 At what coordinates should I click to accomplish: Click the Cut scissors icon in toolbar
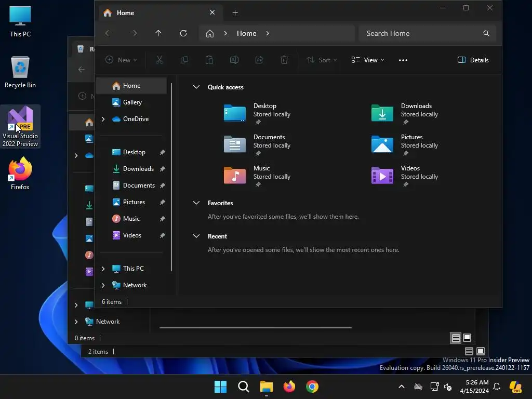click(159, 60)
